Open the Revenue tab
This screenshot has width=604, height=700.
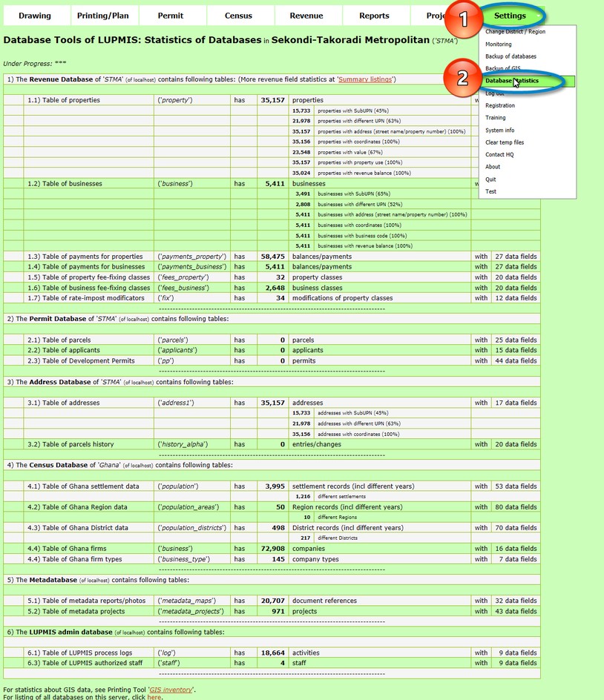[306, 16]
